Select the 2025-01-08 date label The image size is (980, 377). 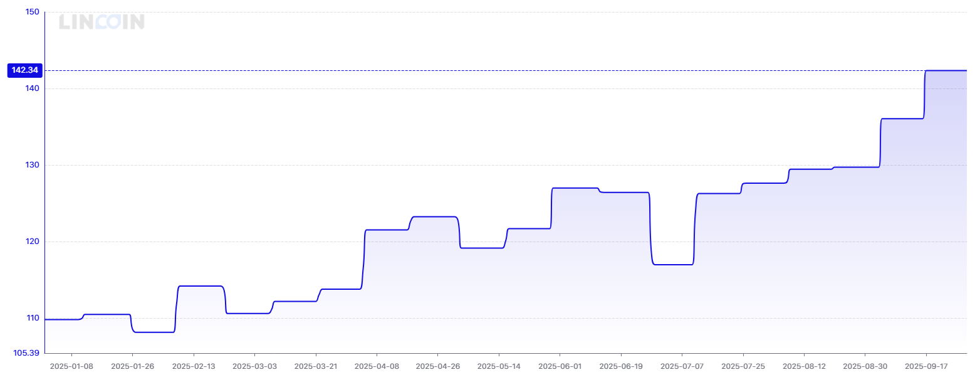71,366
